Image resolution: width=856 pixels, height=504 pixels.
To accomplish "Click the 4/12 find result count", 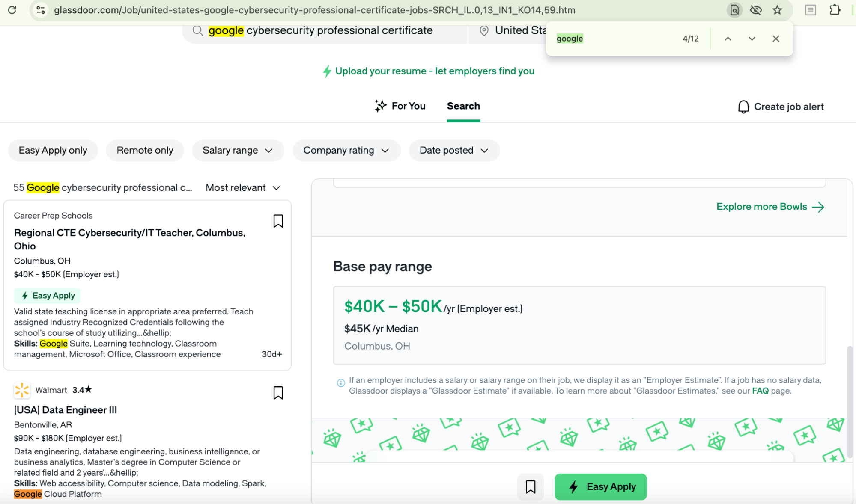I will (x=690, y=39).
